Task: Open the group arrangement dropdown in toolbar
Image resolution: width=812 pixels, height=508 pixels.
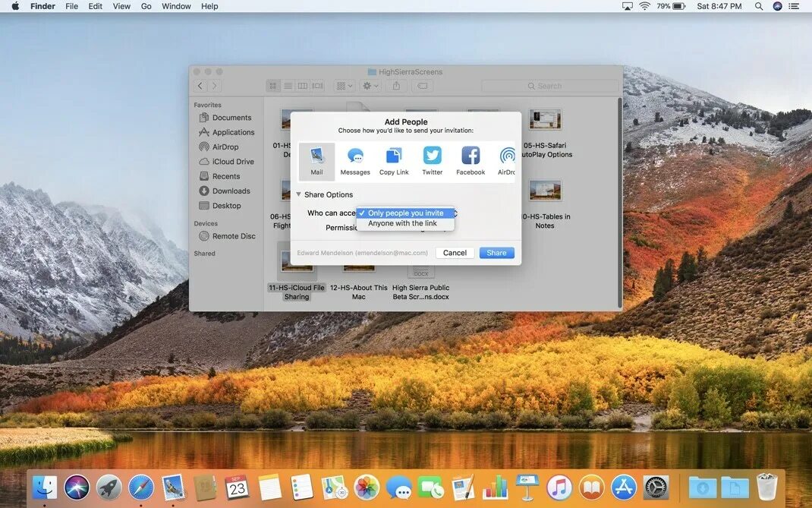Action: (x=343, y=86)
